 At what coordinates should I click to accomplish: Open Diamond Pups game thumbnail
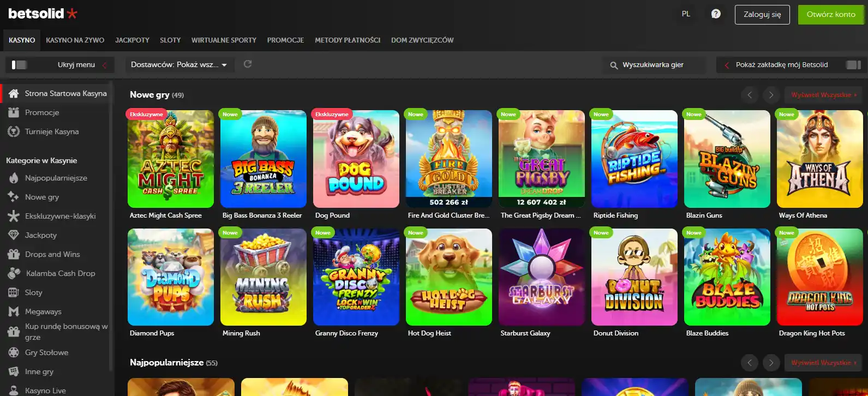click(171, 277)
